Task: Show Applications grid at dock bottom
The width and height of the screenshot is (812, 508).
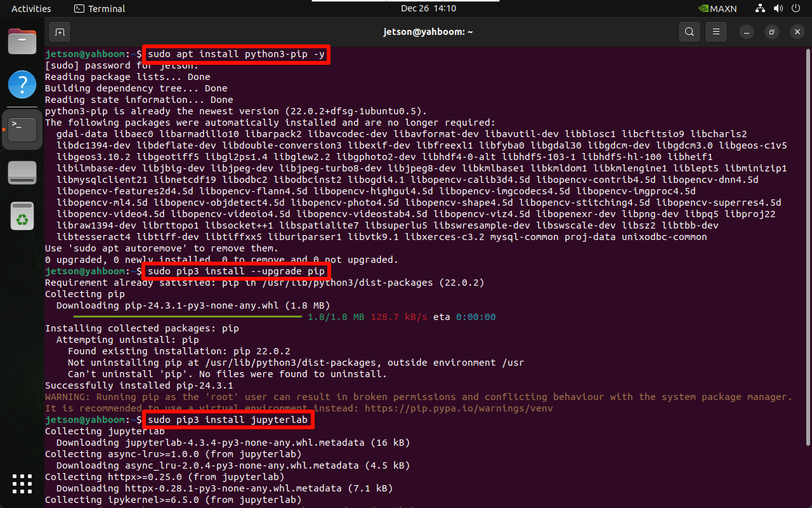Action: [x=22, y=483]
